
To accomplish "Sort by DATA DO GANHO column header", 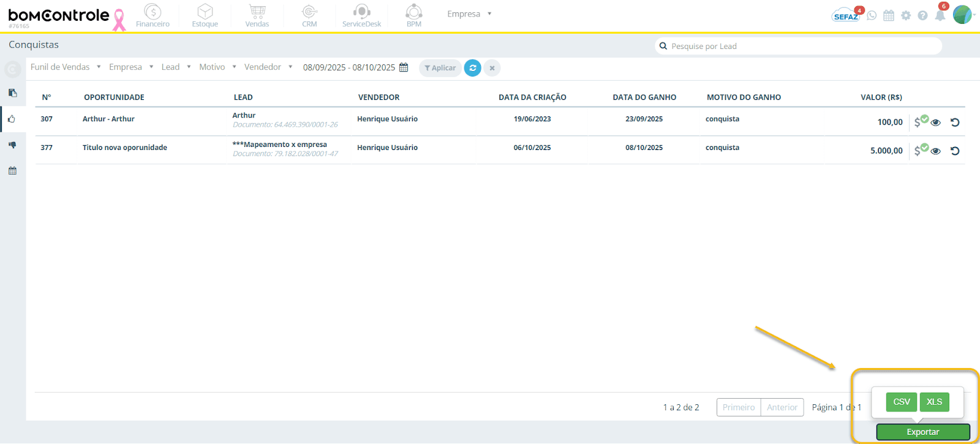I will pyautogui.click(x=644, y=97).
